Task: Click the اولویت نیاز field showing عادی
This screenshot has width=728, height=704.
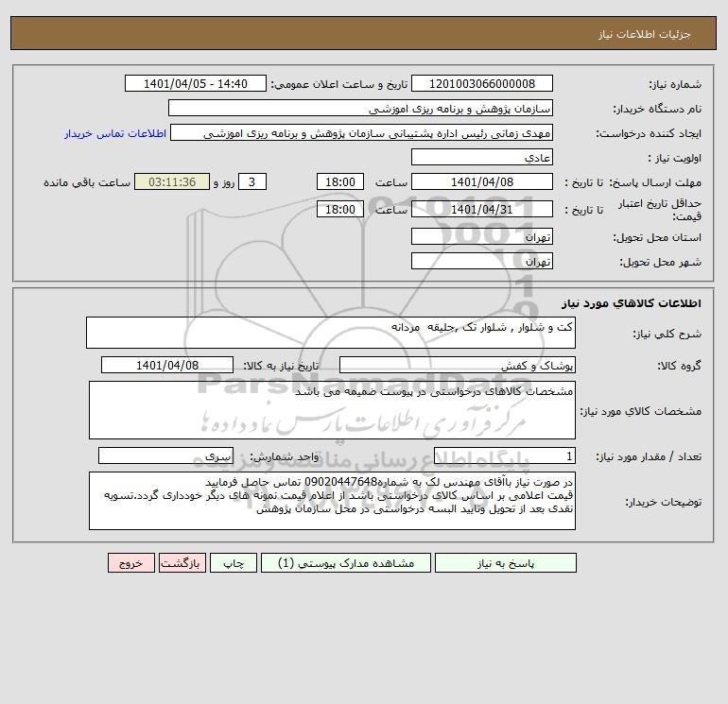Action: (482, 157)
